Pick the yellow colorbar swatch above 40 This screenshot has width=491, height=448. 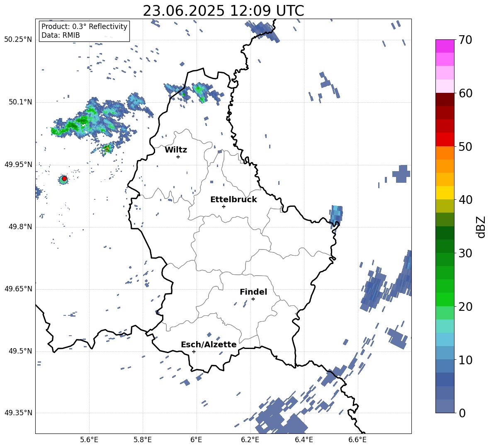click(445, 193)
